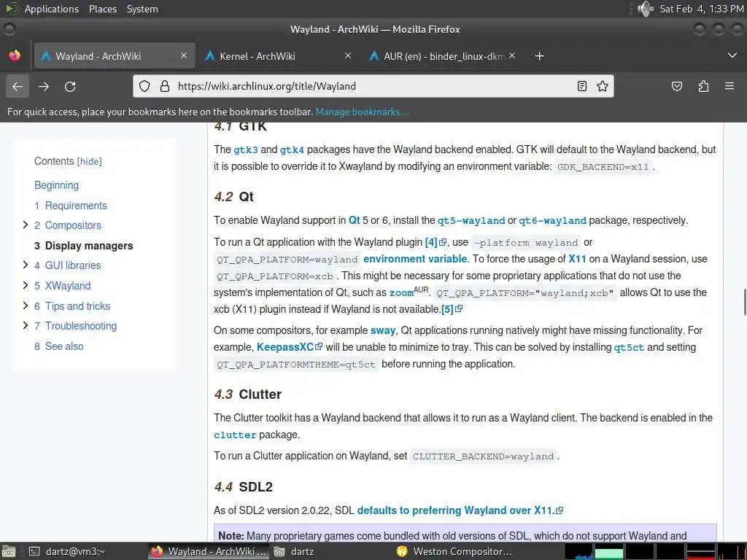747x560 pixels.
Task: Follow the Qt wiki link
Action: (x=355, y=220)
